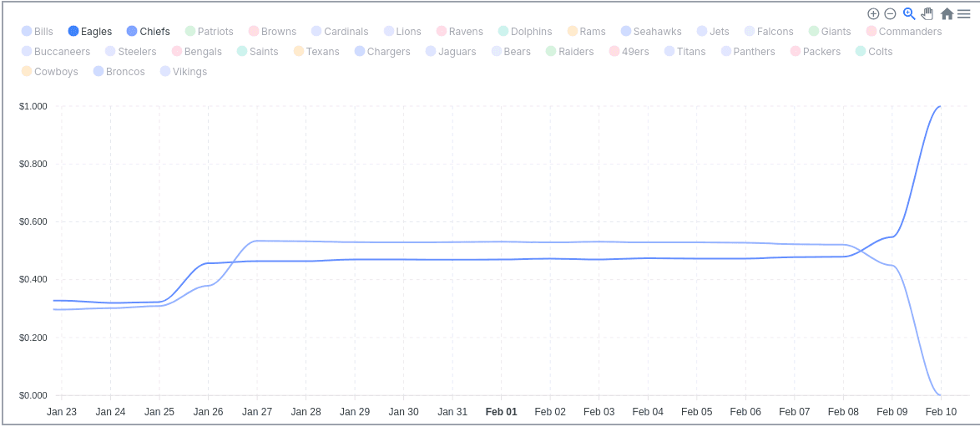The width and height of the screenshot is (980, 427).
Task: Enable the Raiders legend item
Action: point(570,51)
